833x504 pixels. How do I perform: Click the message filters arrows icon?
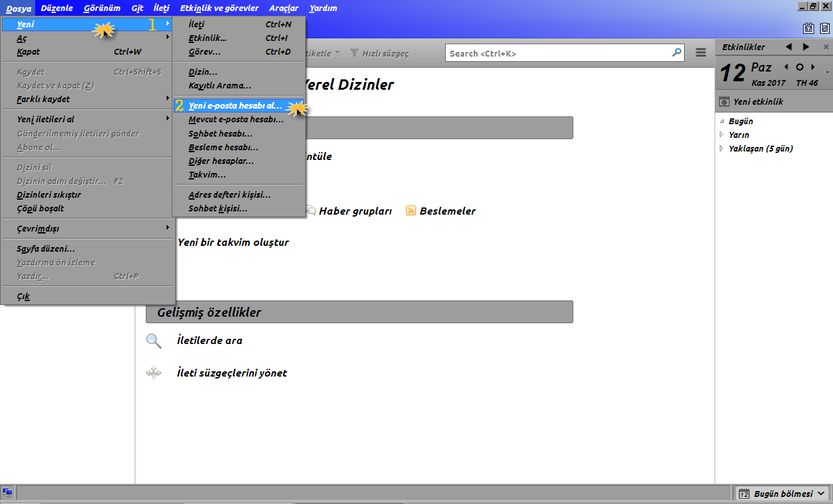[x=153, y=373]
